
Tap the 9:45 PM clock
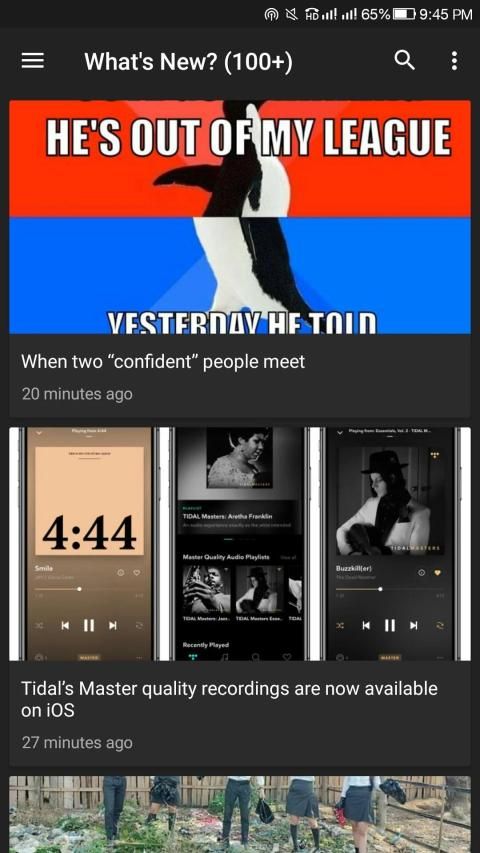[x=446, y=15]
